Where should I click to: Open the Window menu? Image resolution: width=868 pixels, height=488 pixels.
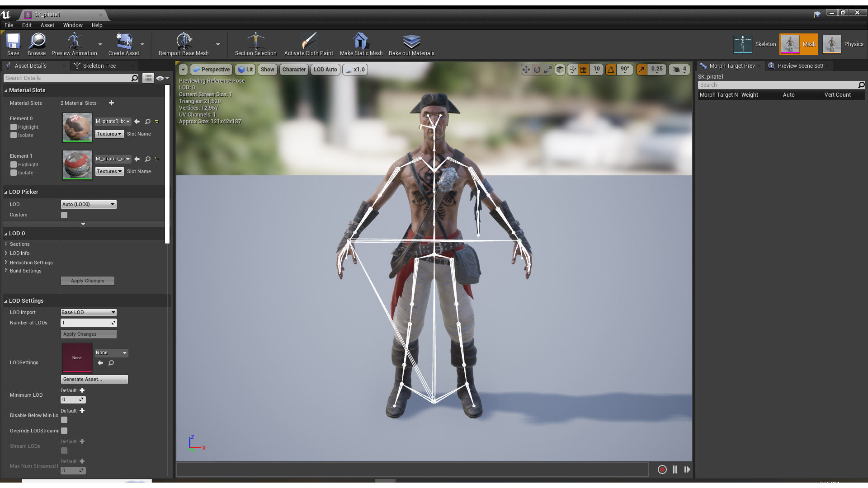[73, 25]
